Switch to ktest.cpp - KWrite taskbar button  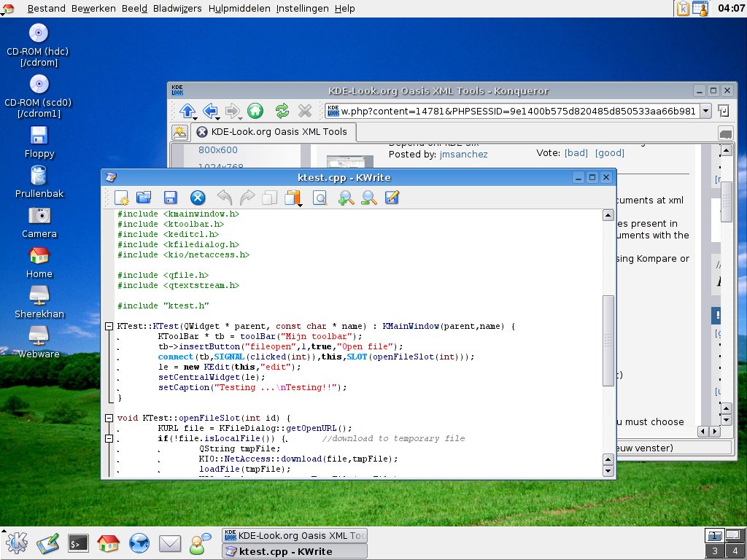pyautogui.click(x=295, y=551)
